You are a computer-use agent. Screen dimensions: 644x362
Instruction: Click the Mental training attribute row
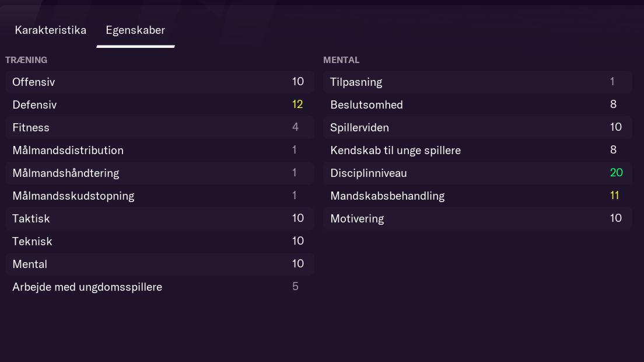pyautogui.click(x=159, y=264)
